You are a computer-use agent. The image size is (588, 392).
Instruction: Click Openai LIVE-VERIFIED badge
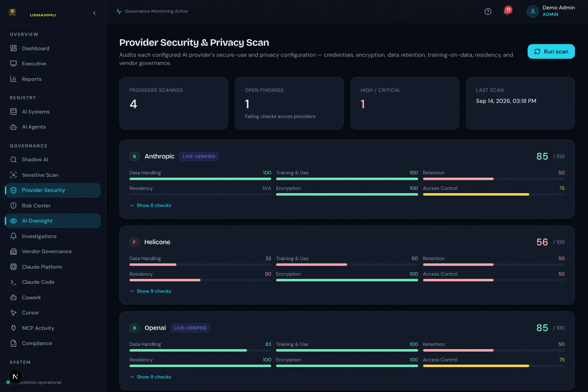click(190, 328)
